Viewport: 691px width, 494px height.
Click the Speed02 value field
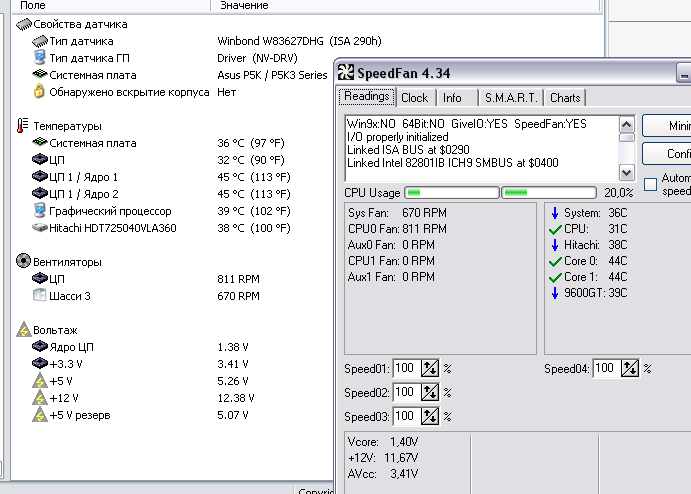pos(406,392)
